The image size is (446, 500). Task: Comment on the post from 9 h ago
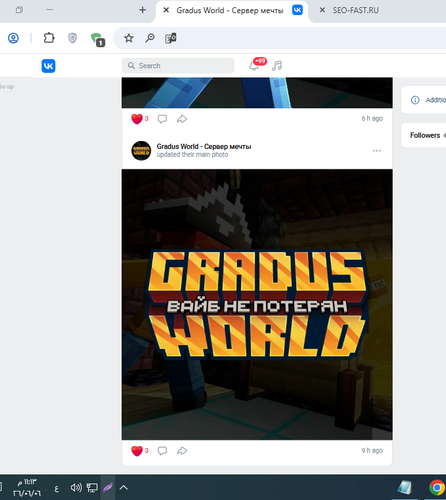(x=162, y=451)
